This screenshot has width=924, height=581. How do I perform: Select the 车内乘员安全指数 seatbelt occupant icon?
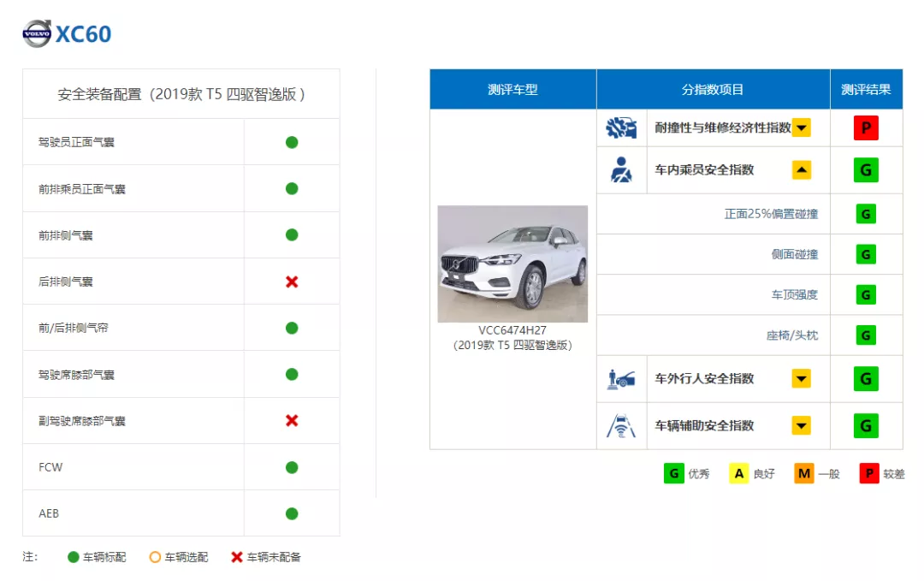623,169
